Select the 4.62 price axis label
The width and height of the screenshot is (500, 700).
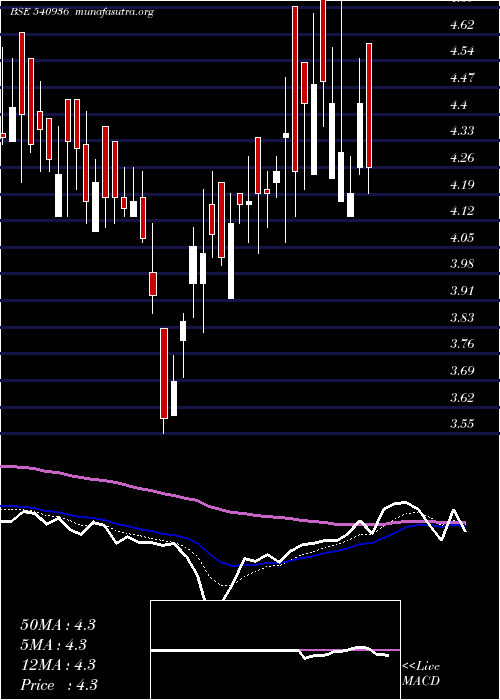(x=462, y=25)
